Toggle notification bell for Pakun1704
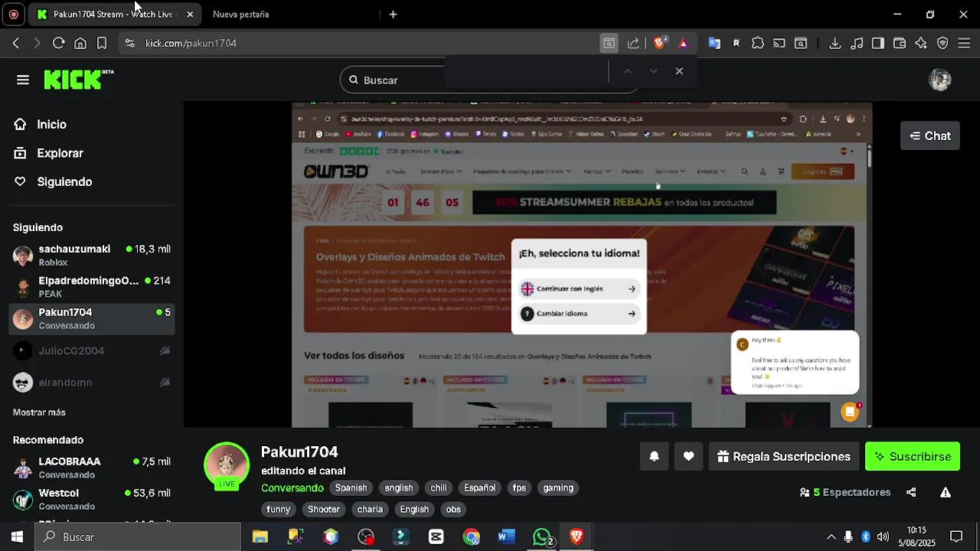Screen dimensions: 980x551 654,456
